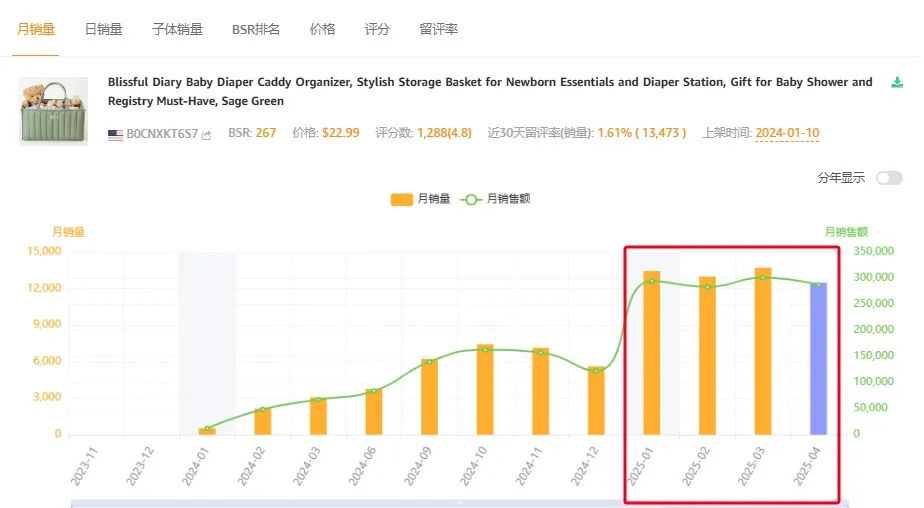
Task: Select the 2024-03 sales bar
Action: click(x=318, y=416)
